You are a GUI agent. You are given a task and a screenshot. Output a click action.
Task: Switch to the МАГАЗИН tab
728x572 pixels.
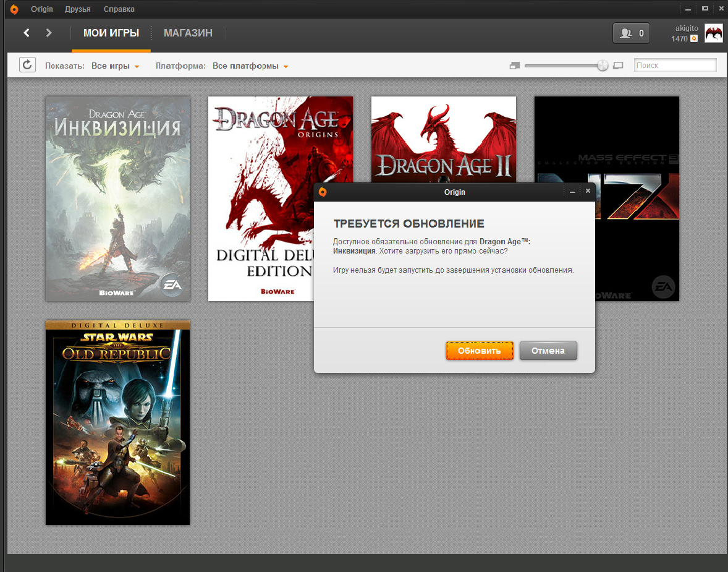coord(188,33)
